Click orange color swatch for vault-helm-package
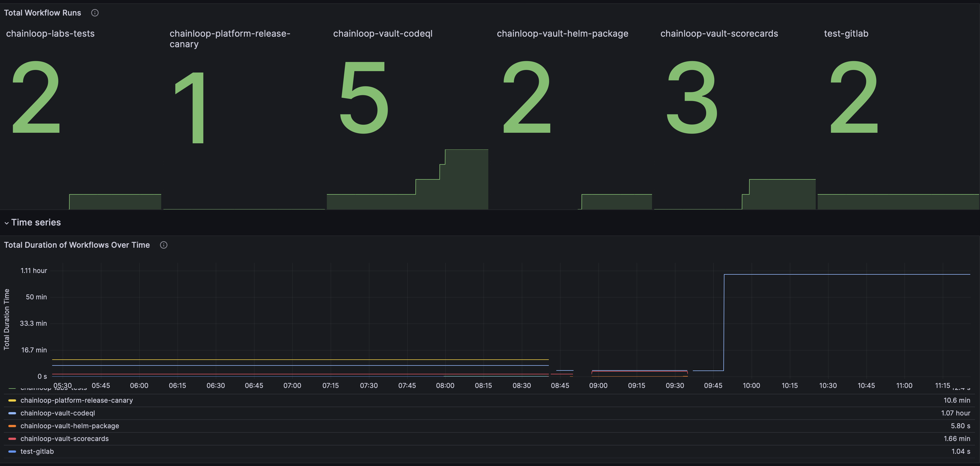The width and height of the screenshot is (980, 466). [12, 426]
